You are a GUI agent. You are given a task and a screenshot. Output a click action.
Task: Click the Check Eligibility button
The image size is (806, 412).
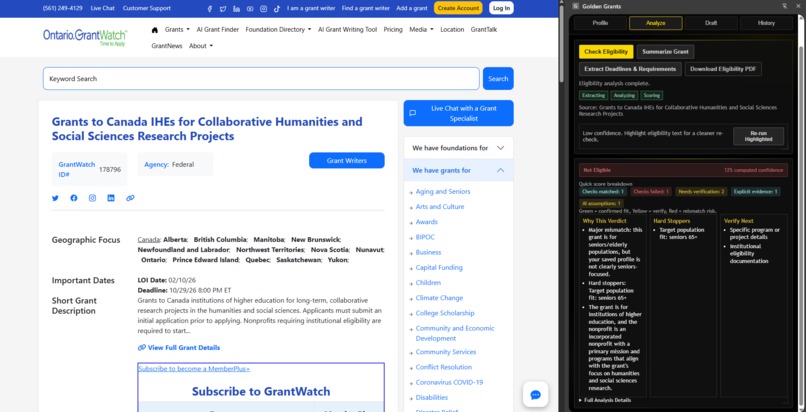[x=606, y=52]
